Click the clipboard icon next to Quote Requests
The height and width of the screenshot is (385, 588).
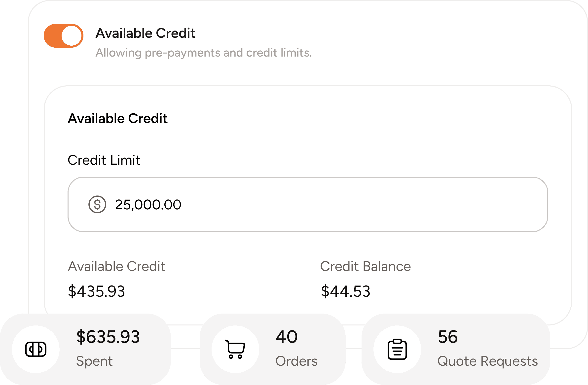pos(398,349)
